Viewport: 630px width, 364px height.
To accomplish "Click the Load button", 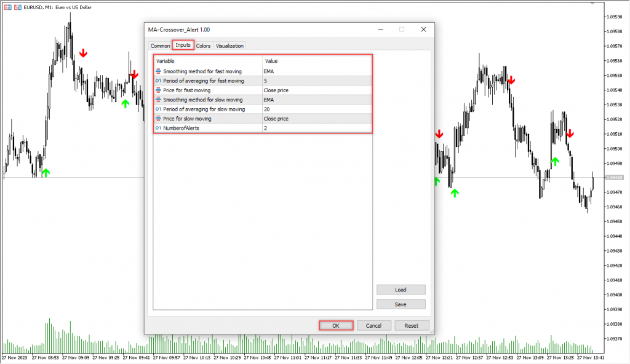I will 401,290.
